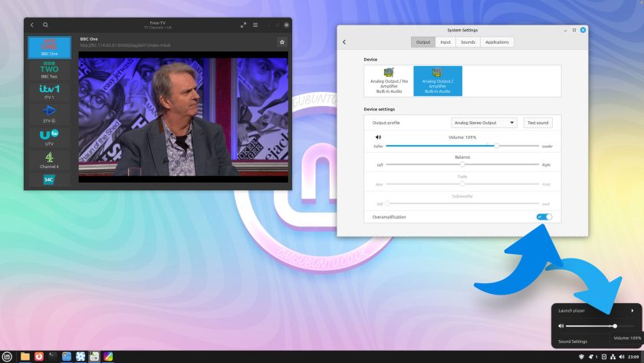Switch to the STV channel

(x=49, y=114)
